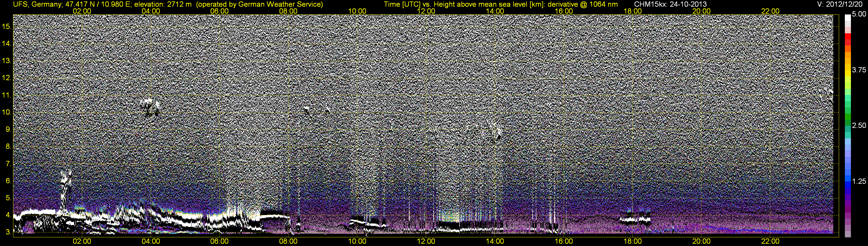Click the 18:00 label on the bottom time axis
Viewport: 868px width, 246px height.
click(x=632, y=241)
